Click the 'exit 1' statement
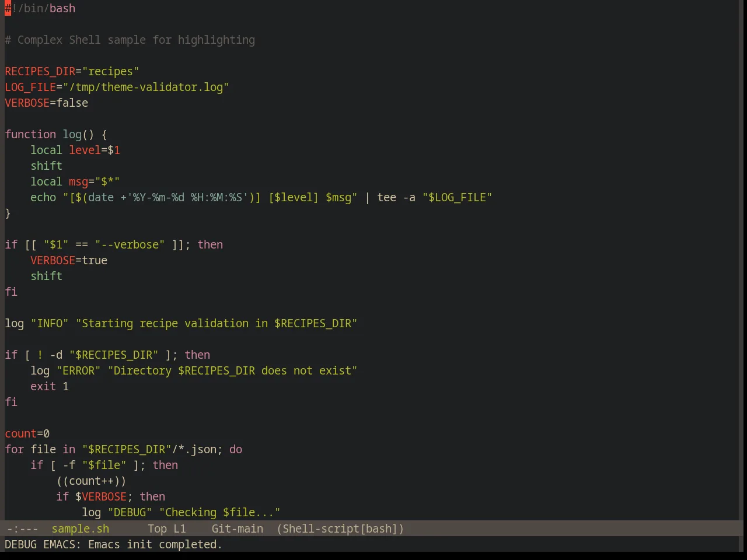 [50, 386]
